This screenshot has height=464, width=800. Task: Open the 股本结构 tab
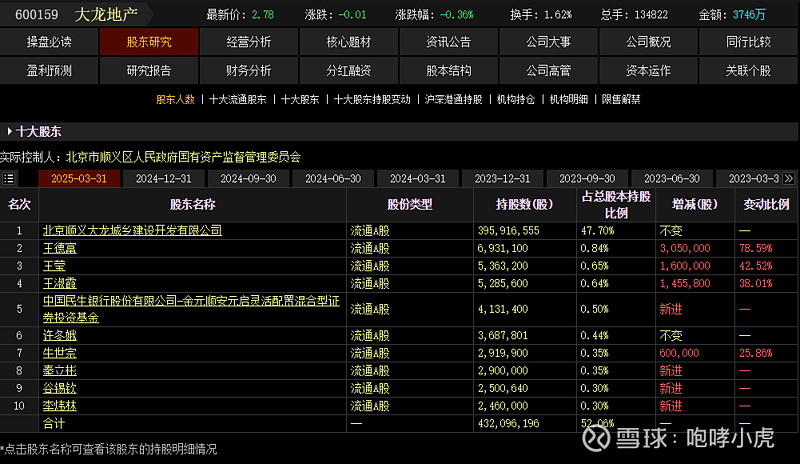pos(448,70)
